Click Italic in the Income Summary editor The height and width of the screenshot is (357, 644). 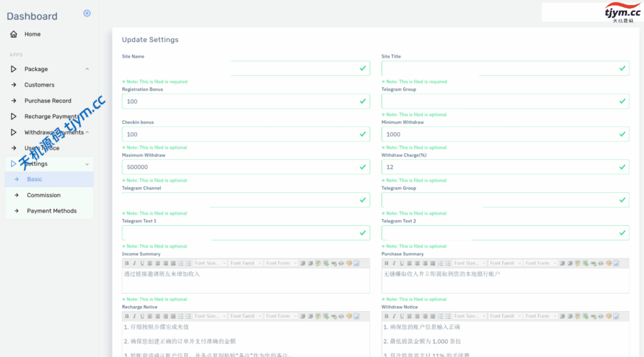(134, 263)
